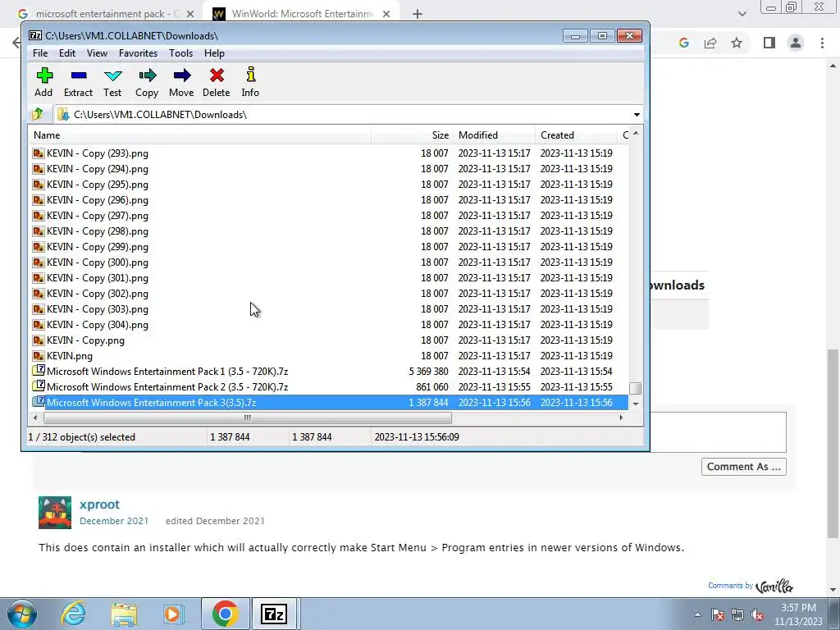
Task: Select KEVIN - Copy (298).png file
Action: click(98, 231)
